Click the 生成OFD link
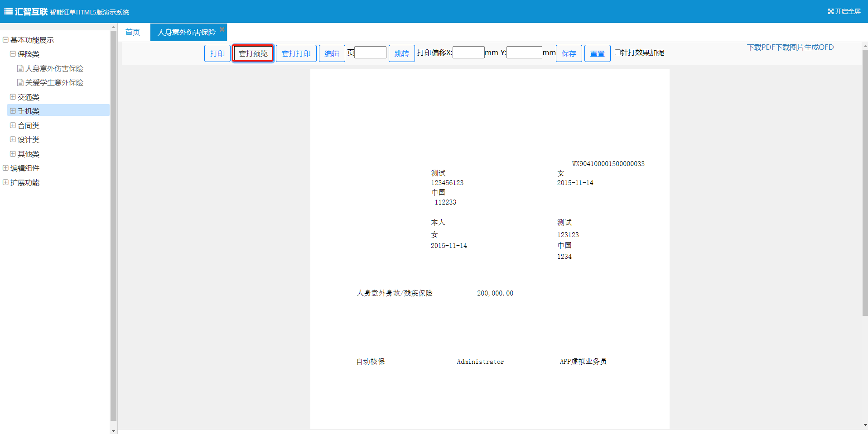The width and height of the screenshot is (868, 434). click(819, 47)
